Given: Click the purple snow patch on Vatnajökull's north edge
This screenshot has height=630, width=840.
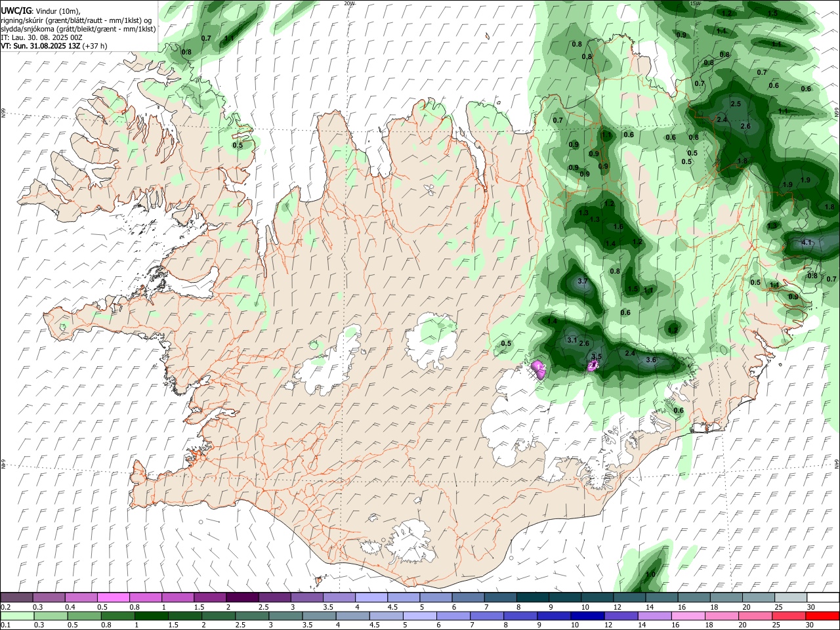Looking at the screenshot, I should tap(539, 369).
